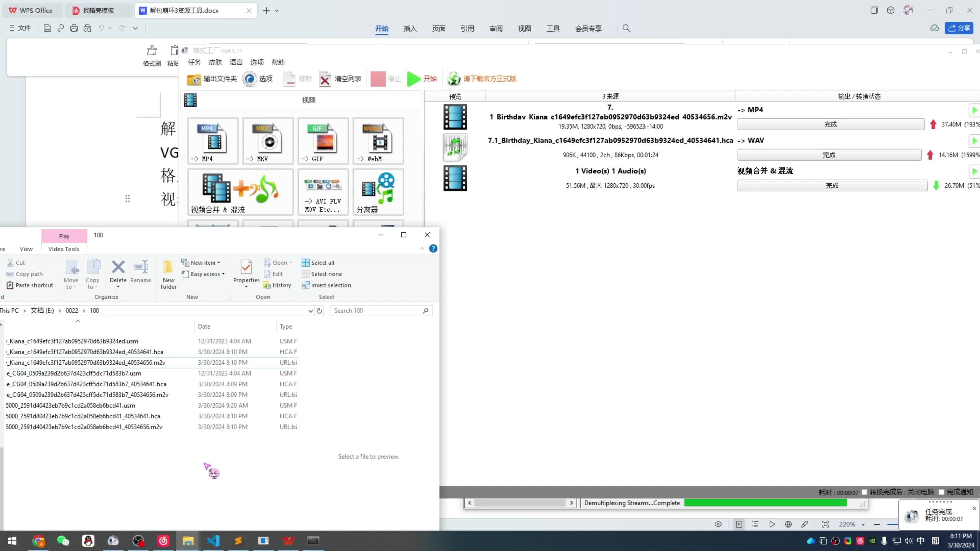
Task: Open the 任务 menu in Format Factory
Action: [194, 62]
